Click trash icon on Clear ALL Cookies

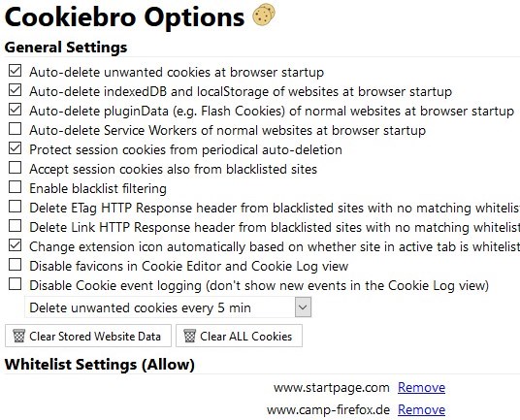point(190,336)
